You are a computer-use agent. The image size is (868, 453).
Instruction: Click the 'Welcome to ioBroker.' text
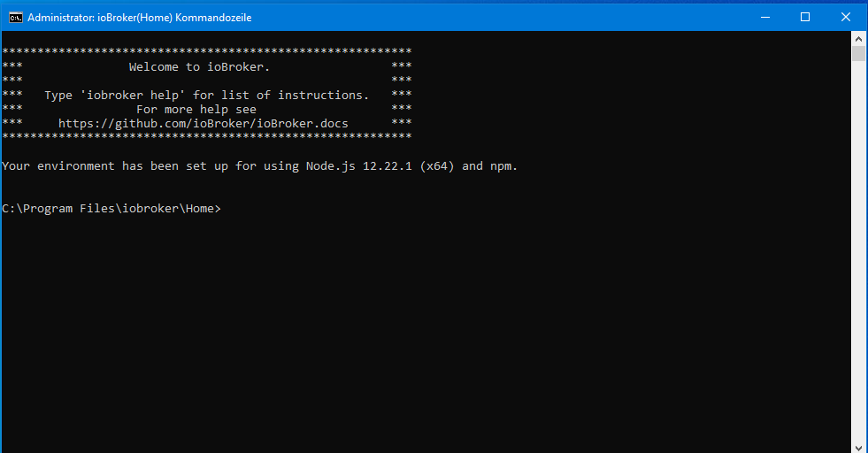point(199,66)
